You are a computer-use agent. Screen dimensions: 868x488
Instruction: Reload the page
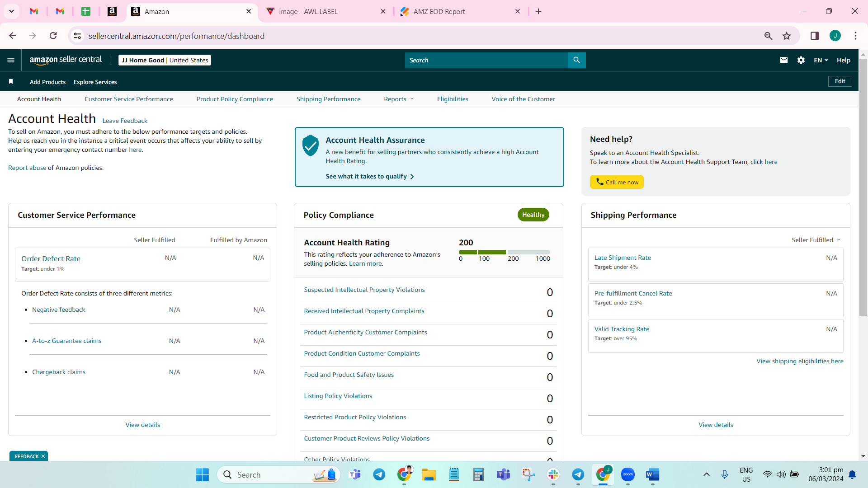tap(53, 36)
